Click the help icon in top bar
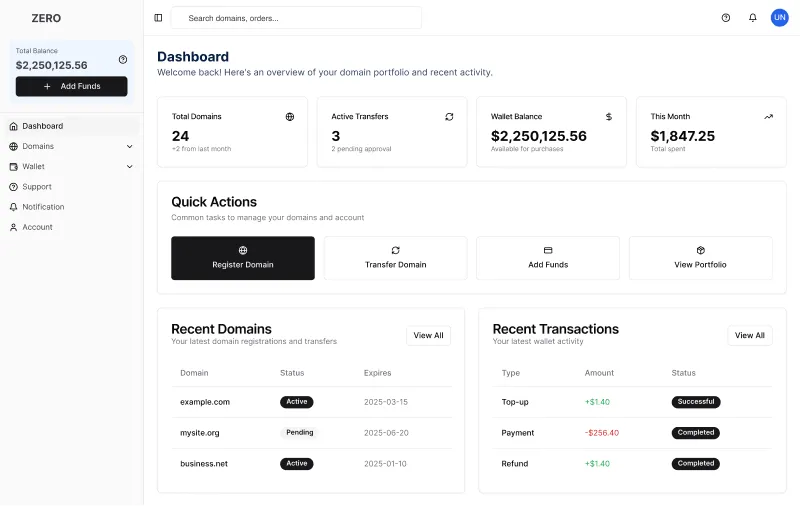 pyautogui.click(x=726, y=18)
